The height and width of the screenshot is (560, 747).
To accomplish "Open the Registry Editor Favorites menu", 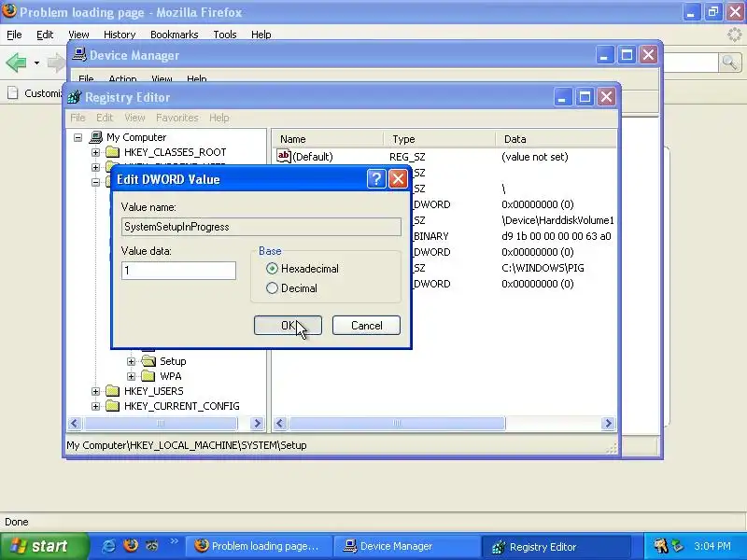I will tap(176, 118).
